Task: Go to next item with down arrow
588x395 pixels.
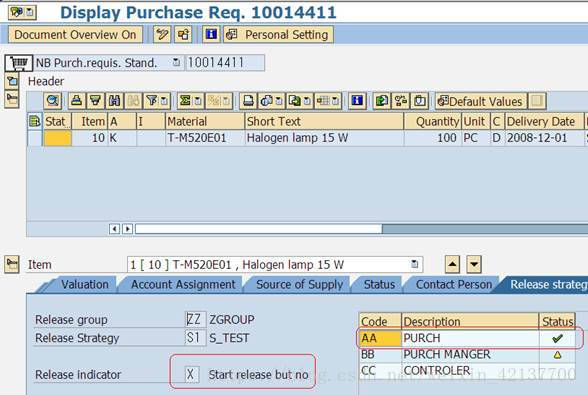Action: click(x=474, y=264)
